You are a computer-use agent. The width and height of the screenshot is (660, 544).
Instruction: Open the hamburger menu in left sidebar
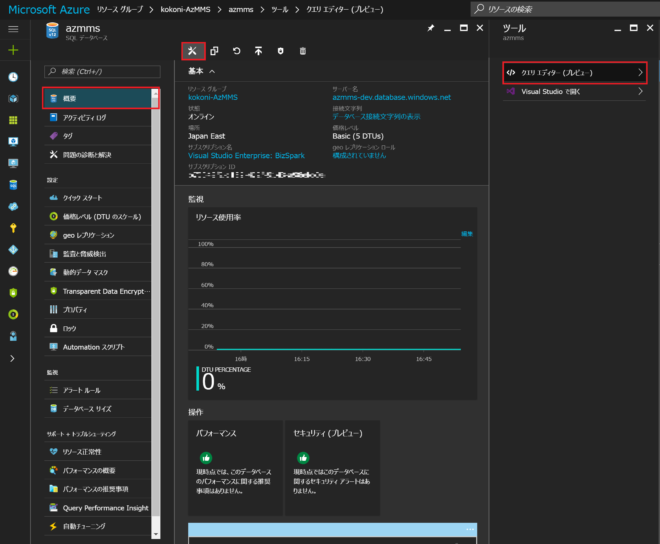(13, 29)
